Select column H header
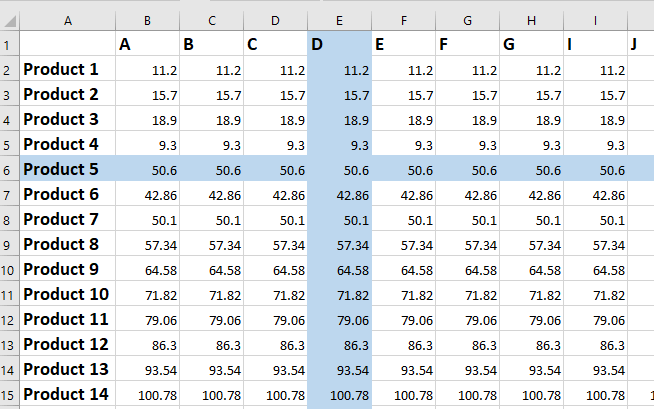 pos(531,20)
